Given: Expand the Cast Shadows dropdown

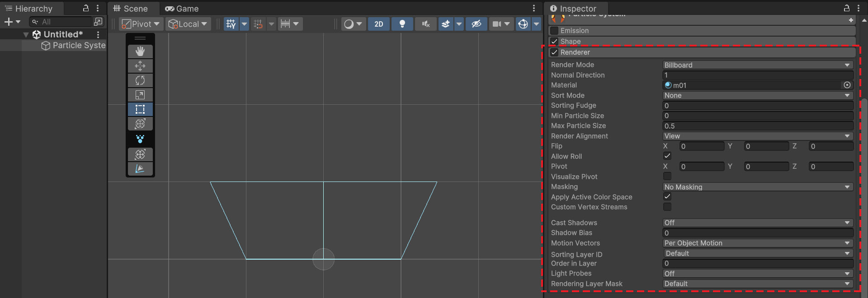Looking at the screenshot, I should pyautogui.click(x=757, y=223).
